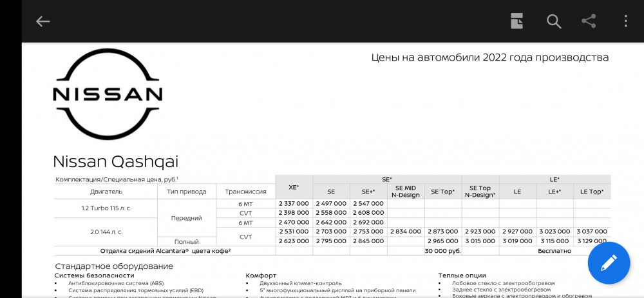Image resolution: width=644 pixels, height=298 pixels.
Task: Tap the 2 337 000 price cell
Action: coord(294,203)
